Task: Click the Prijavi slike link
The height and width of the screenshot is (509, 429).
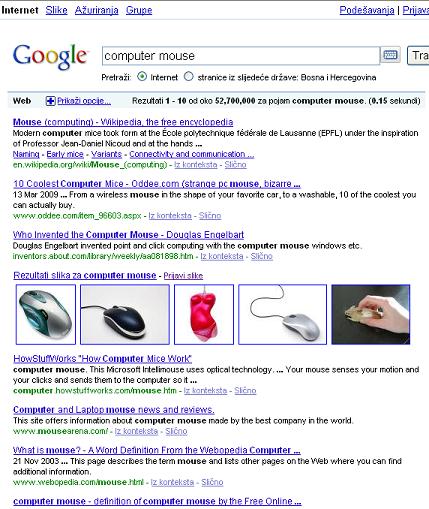Action: click(183, 276)
